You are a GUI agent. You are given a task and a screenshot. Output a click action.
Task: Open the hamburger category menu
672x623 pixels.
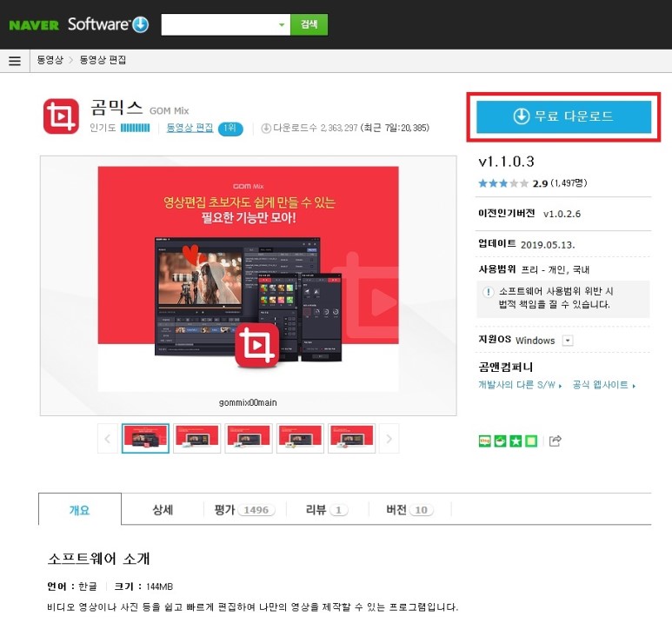pos(15,61)
